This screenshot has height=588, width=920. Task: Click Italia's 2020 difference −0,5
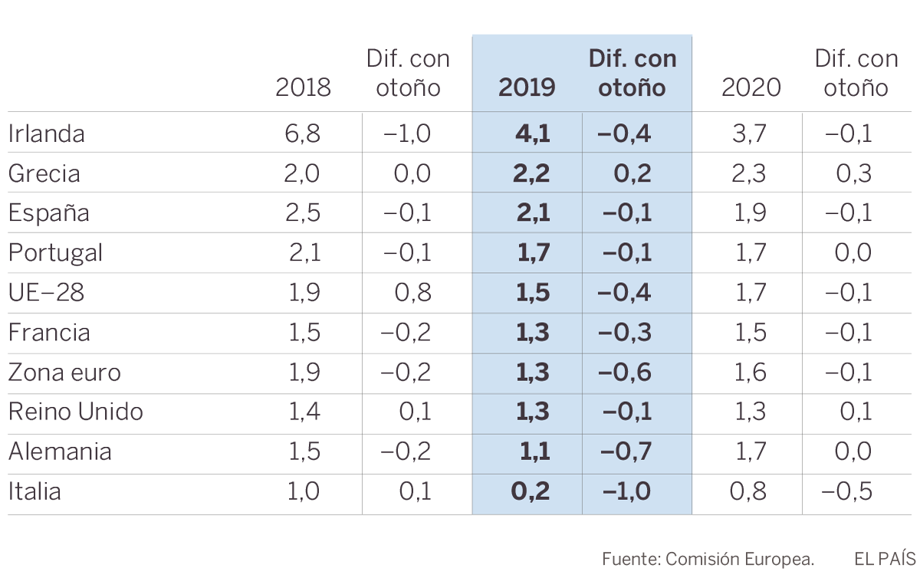point(848,491)
